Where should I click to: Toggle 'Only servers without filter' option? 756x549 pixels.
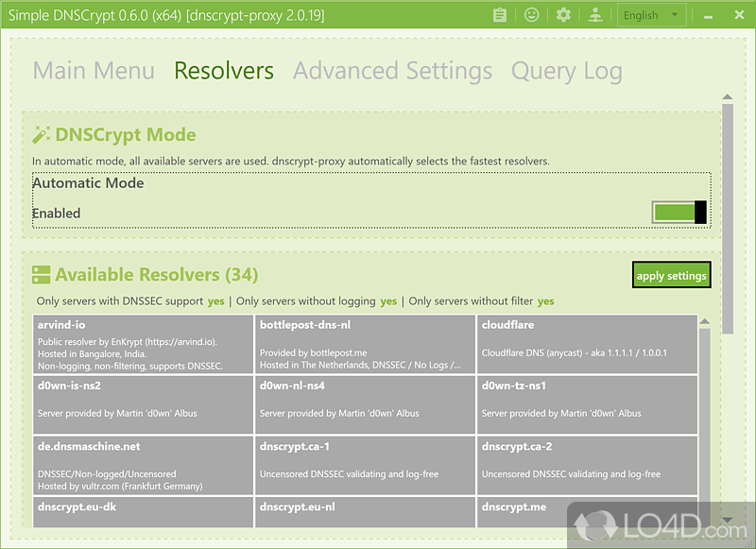545,300
